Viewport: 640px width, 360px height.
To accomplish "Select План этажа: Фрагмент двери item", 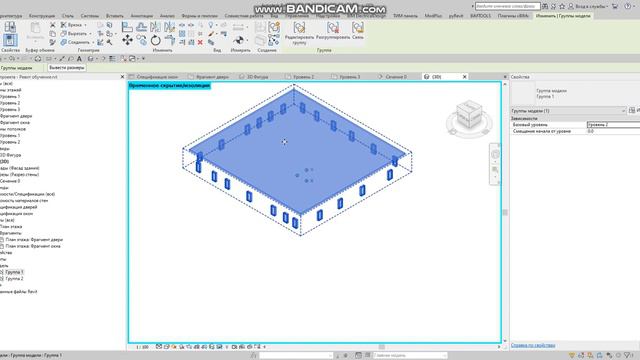I will point(34,240).
